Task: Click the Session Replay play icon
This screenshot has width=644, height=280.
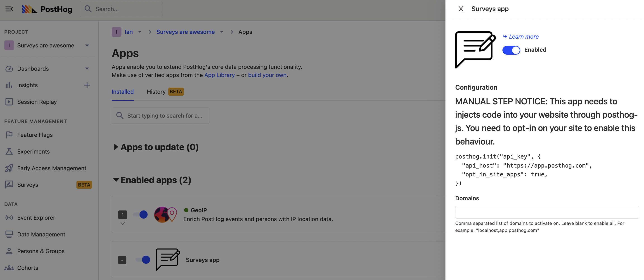Action: [9, 102]
